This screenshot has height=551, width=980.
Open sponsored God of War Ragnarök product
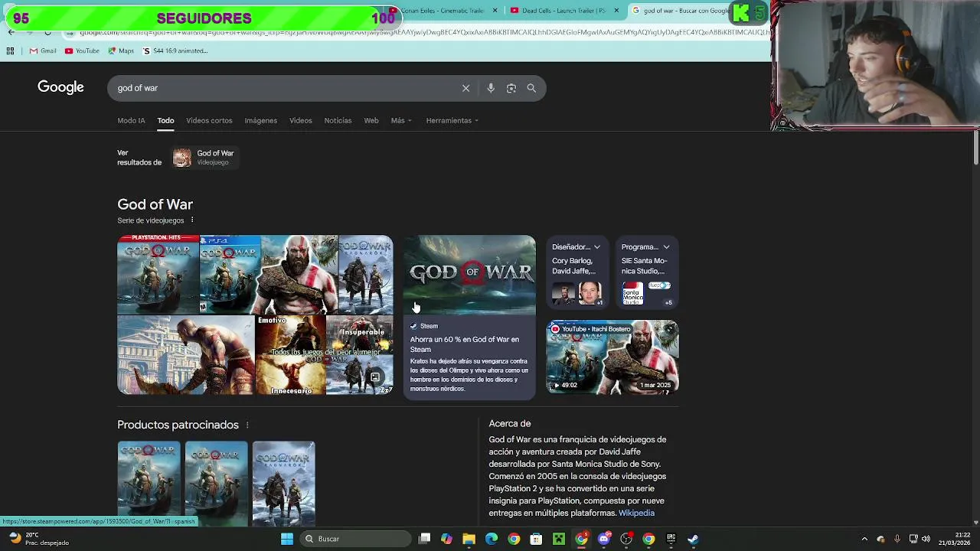tap(283, 483)
